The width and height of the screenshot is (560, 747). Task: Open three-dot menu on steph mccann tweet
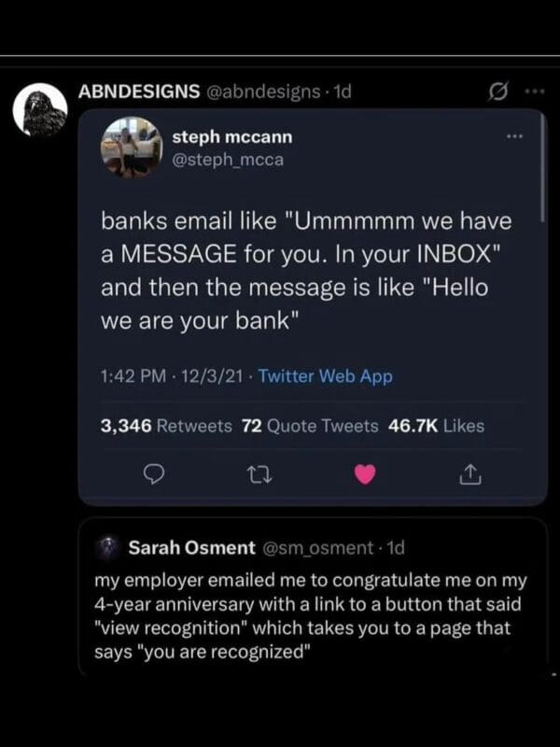click(x=514, y=136)
